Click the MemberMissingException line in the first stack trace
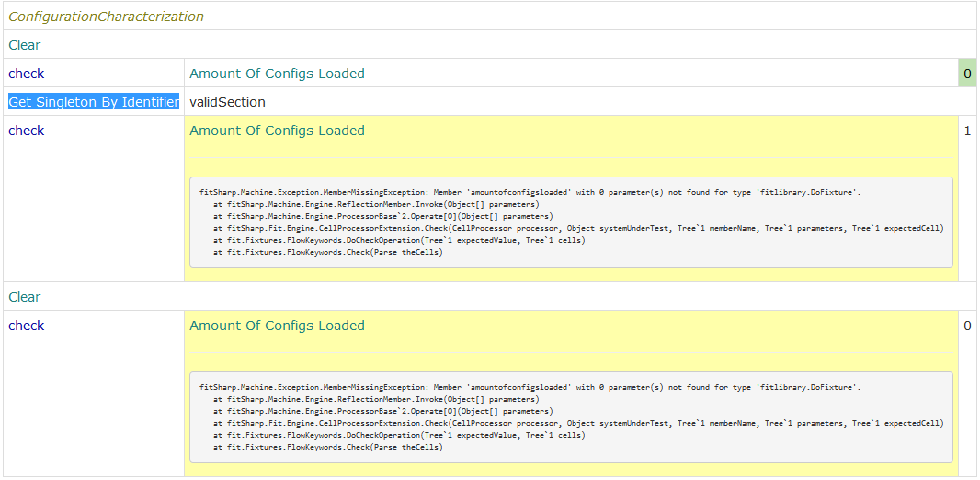Viewport: 980px width, 480px height. (x=530, y=192)
